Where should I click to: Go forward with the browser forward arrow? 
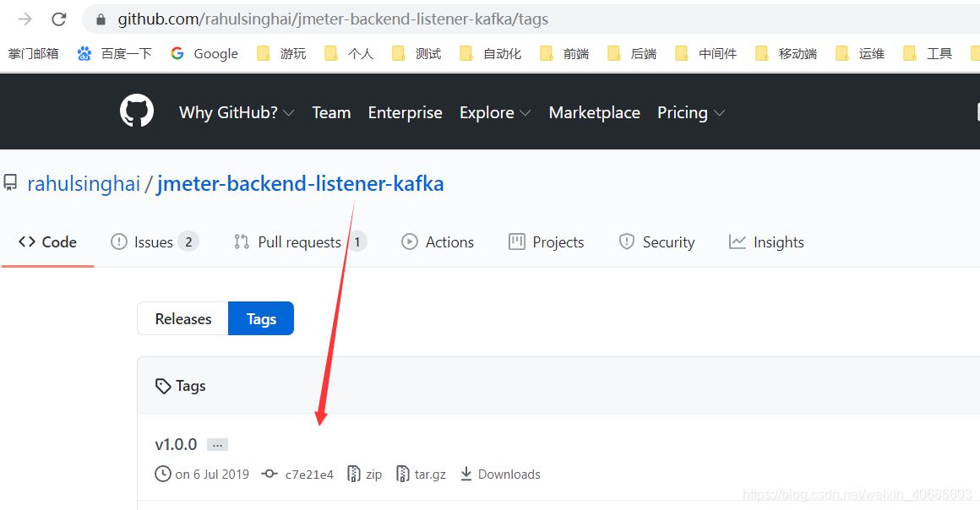[x=25, y=19]
